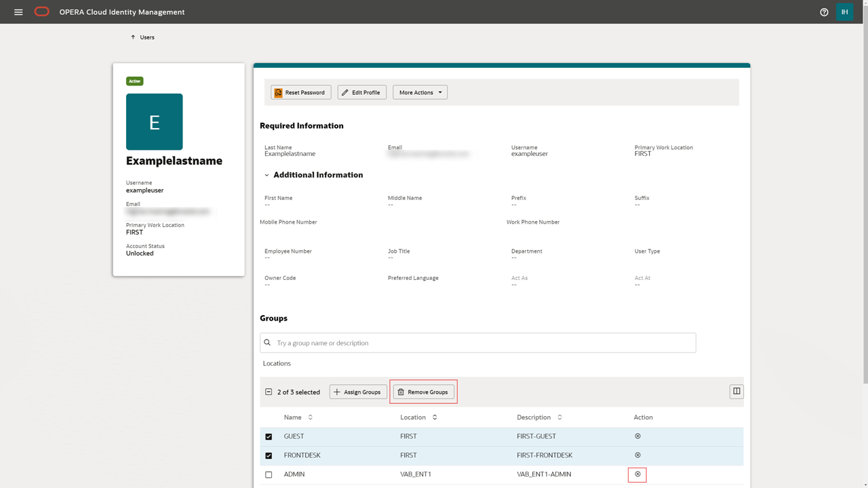Screen dimensions: 868x488
Task: Remove the ADMIN group using its row action icon
Action: coord(637,474)
